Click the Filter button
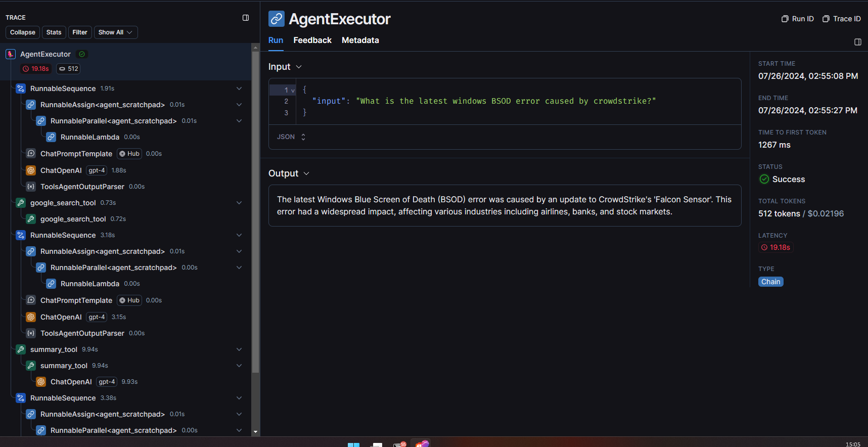The image size is (868, 447). click(80, 32)
